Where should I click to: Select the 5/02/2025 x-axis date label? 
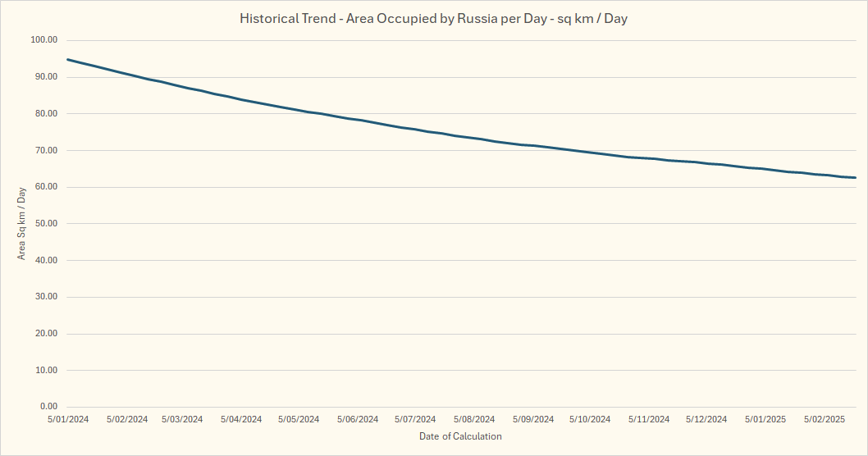click(824, 419)
